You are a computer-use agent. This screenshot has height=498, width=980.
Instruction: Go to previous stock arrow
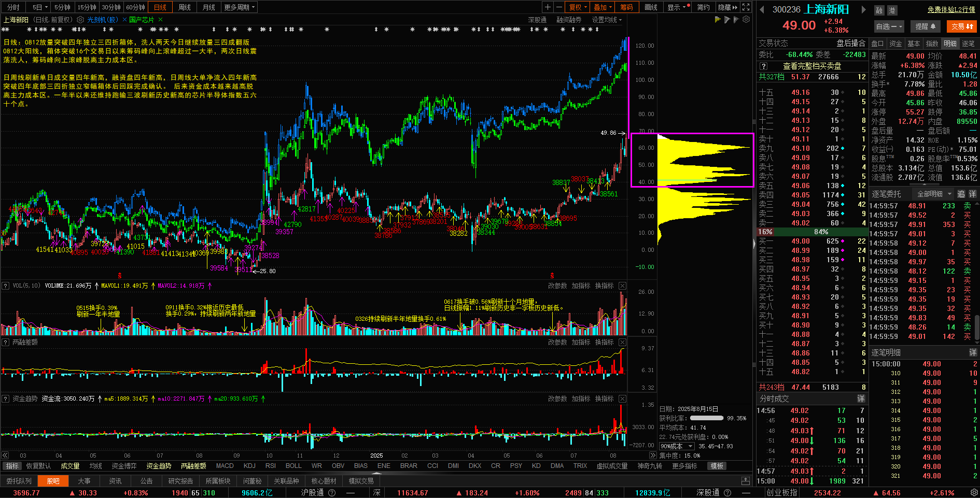[x=762, y=9]
